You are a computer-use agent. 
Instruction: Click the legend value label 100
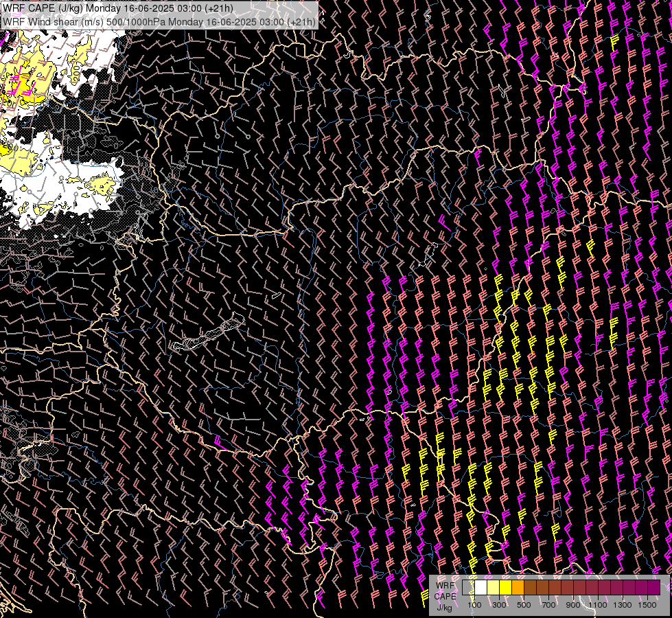474,605
